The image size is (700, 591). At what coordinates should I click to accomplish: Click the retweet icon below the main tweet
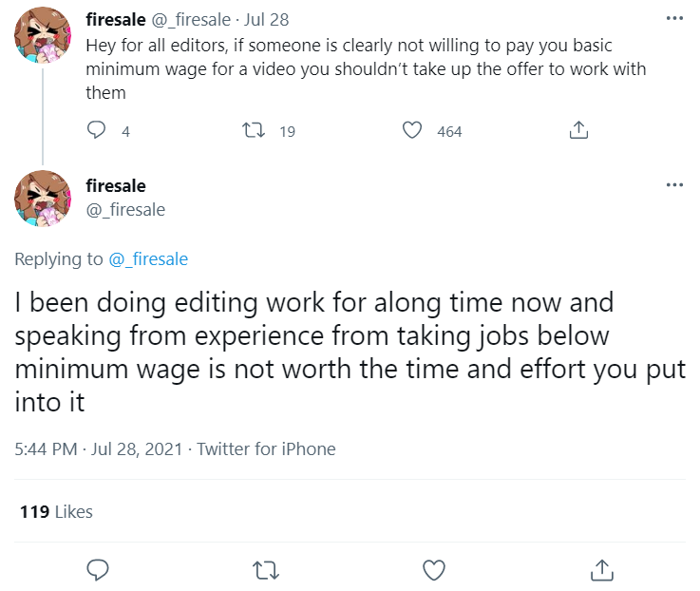coord(266,570)
